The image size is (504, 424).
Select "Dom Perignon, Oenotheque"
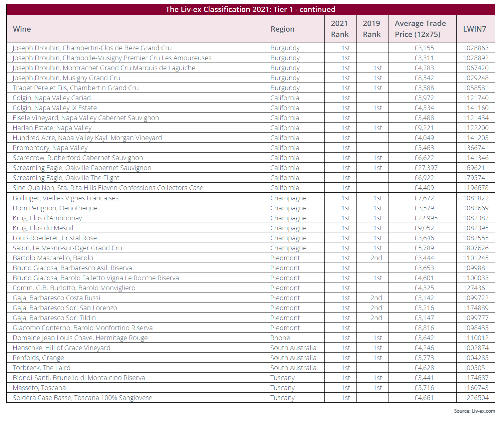click(55, 208)
